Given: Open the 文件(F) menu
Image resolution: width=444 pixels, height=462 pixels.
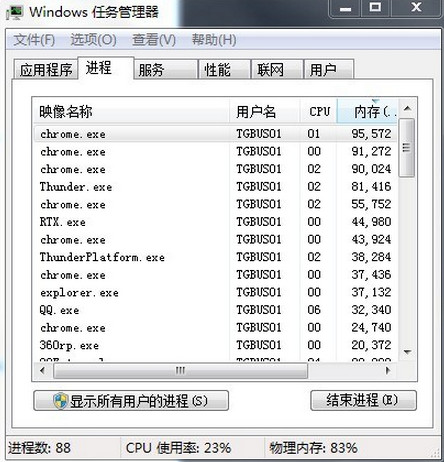Looking at the screenshot, I should coord(34,40).
